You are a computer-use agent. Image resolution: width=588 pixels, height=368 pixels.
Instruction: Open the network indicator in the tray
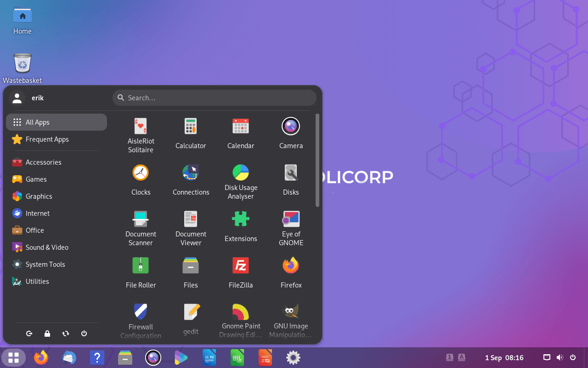tap(547, 357)
